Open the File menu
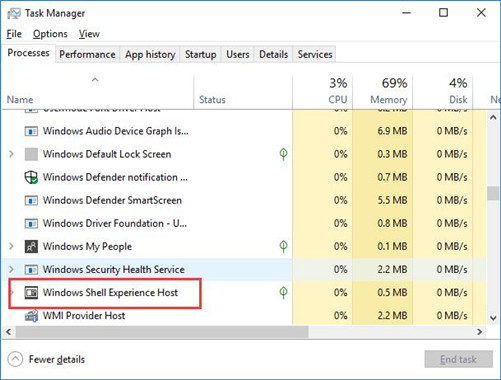This screenshot has width=501, height=380. tap(14, 34)
